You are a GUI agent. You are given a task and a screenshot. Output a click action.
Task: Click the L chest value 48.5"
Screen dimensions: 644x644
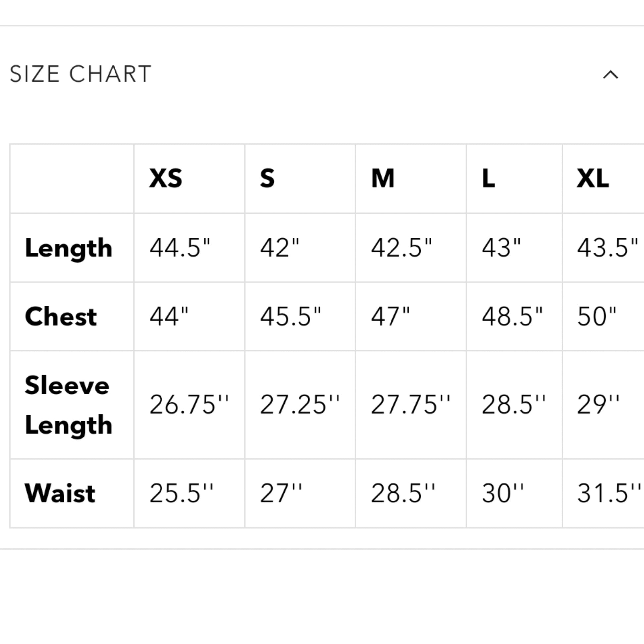[512, 316]
